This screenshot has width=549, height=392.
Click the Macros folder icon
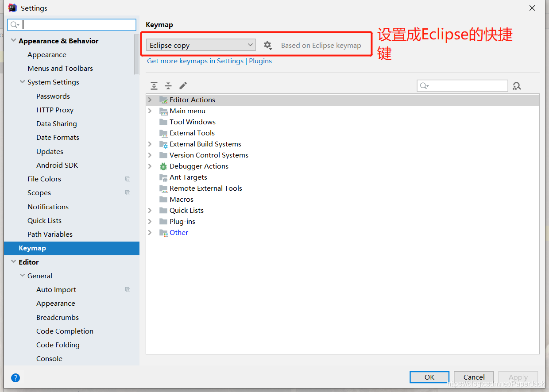click(163, 200)
